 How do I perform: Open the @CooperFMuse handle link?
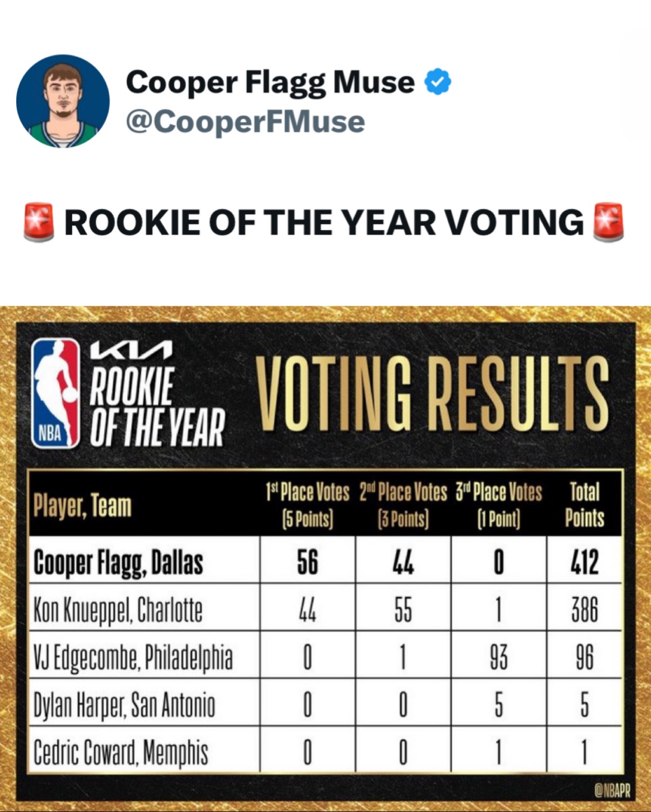(x=245, y=121)
